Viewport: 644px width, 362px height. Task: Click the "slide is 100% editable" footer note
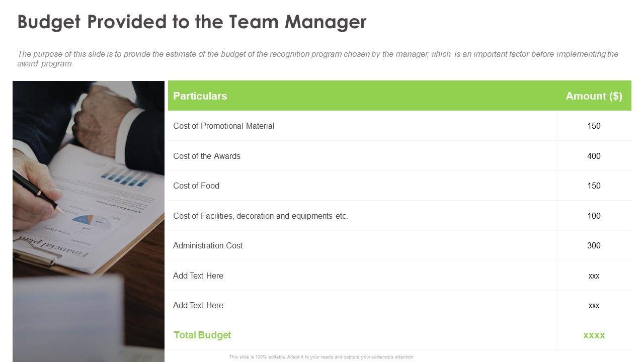coord(321,357)
